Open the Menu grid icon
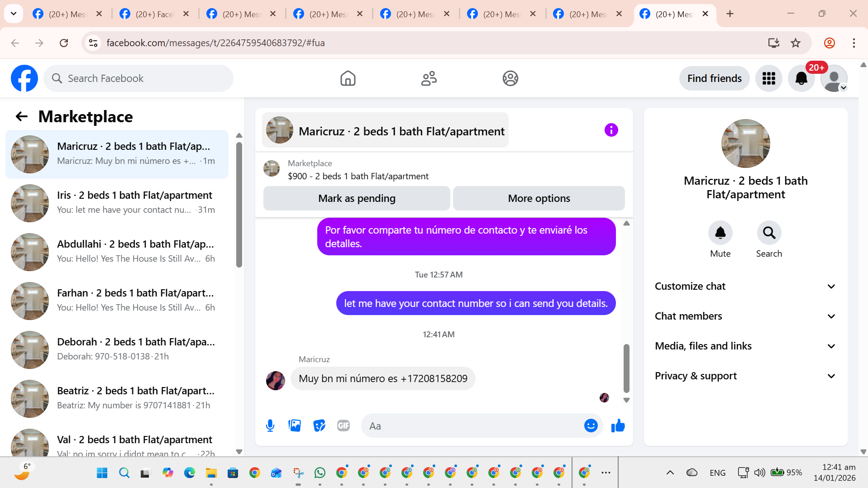Screen dimensions: 868x488 (768, 78)
